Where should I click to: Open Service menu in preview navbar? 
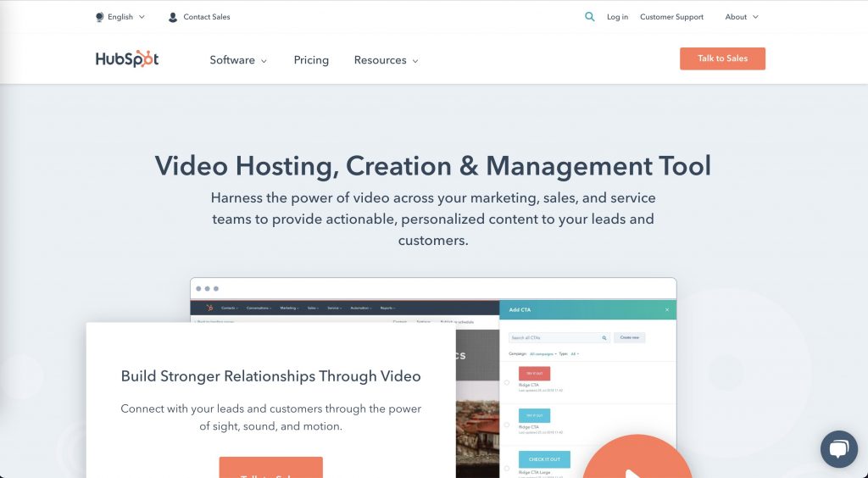click(334, 308)
